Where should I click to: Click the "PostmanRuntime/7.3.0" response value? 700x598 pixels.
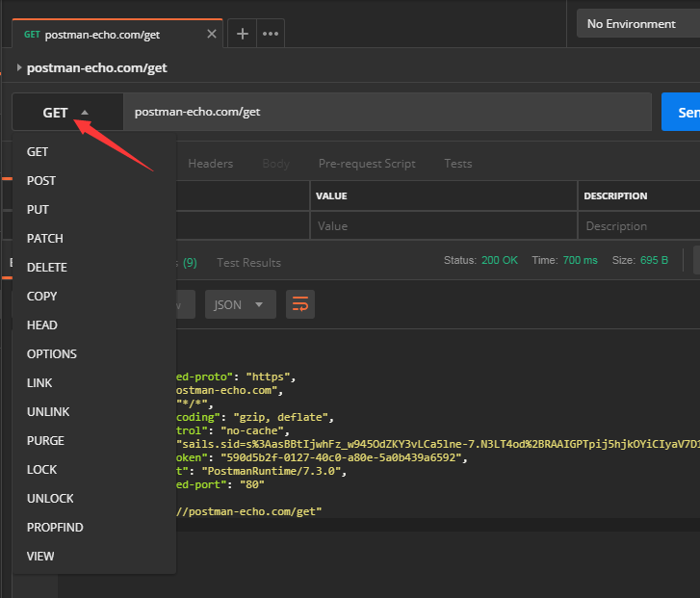[x=271, y=471]
